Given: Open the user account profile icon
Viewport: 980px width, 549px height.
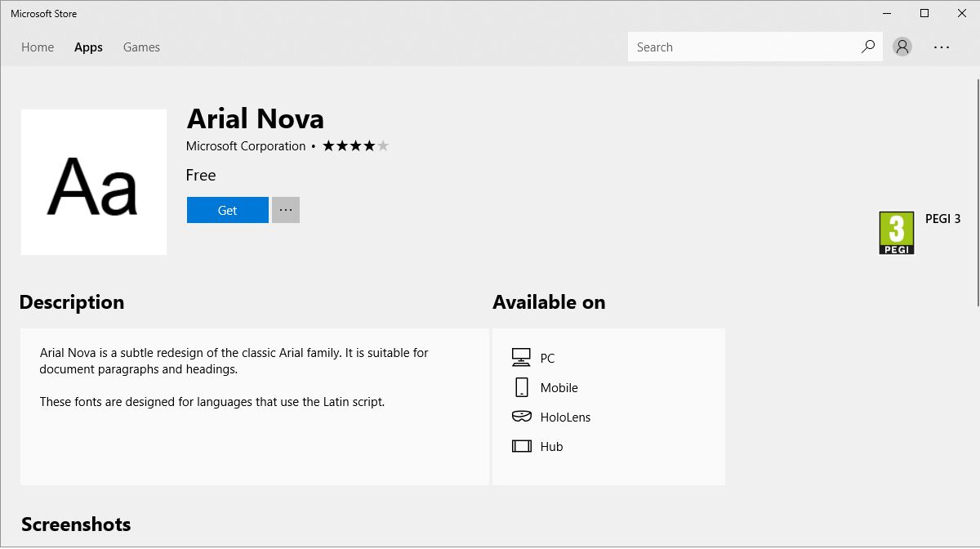Looking at the screenshot, I should click(902, 47).
